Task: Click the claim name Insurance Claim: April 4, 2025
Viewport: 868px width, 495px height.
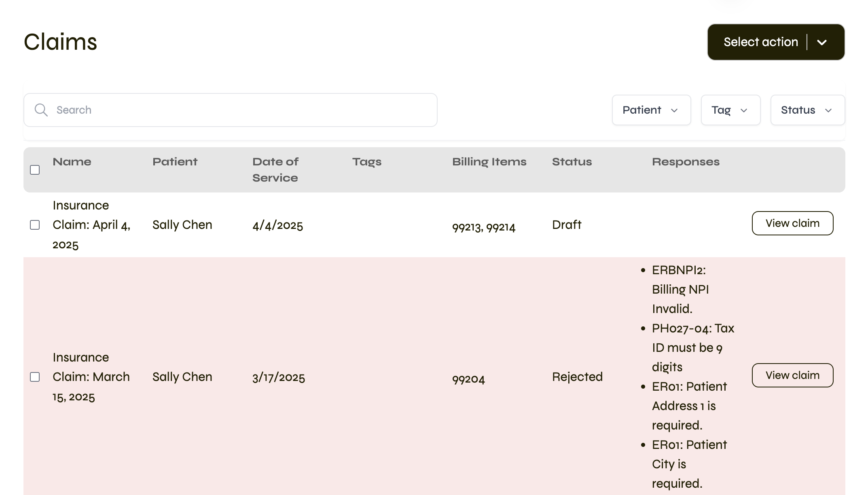Action: coord(91,225)
